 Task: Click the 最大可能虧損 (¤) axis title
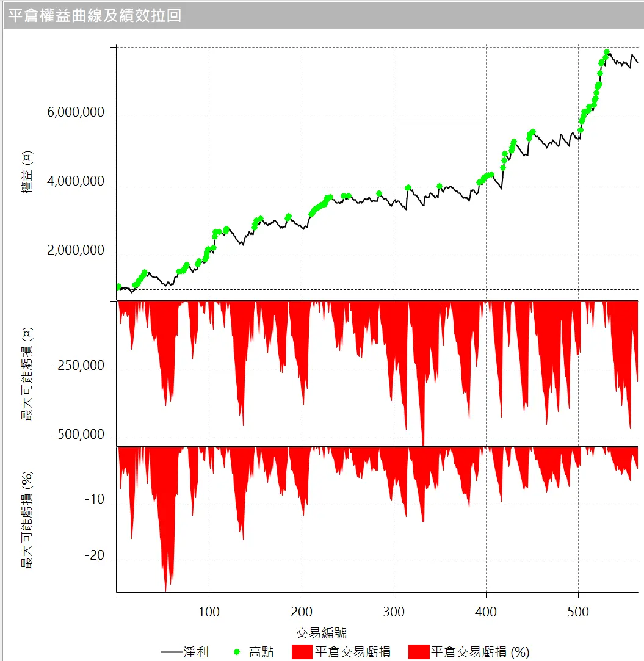(x=27, y=374)
